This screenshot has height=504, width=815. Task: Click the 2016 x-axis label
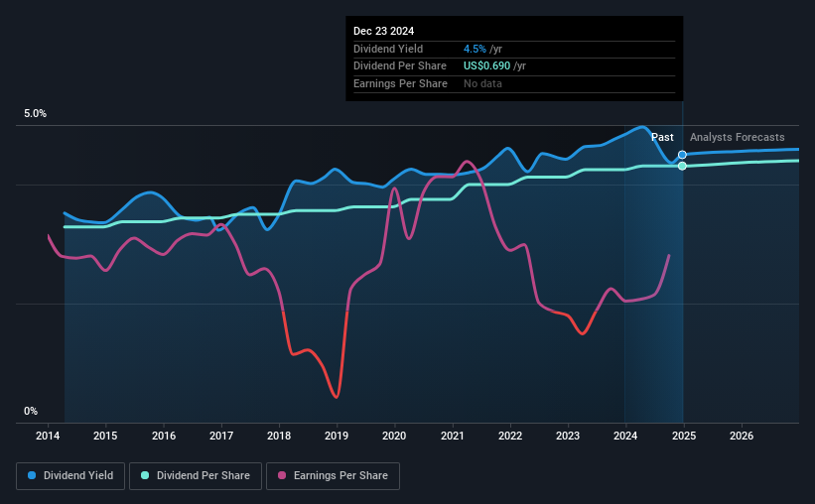click(164, 436)
